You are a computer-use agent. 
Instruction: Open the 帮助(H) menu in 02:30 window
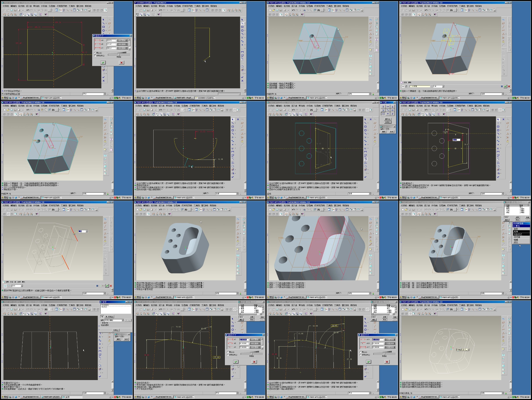tap(479, 305)
